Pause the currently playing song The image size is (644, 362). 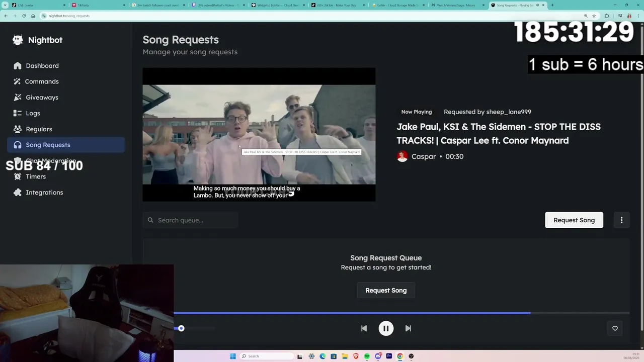click(x=386, y=328)
